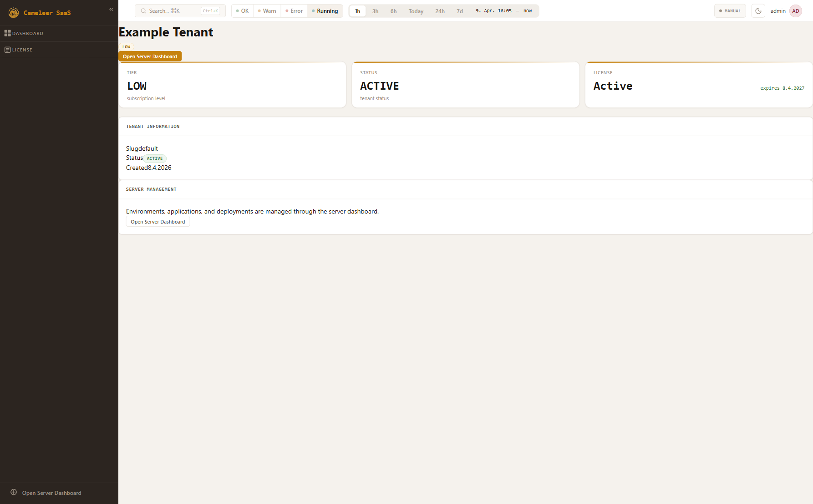Toggle the MANUAL refresh mode button
Viewport: 813px width, 504px height.
pyautogui.click(x=730, y=11)
